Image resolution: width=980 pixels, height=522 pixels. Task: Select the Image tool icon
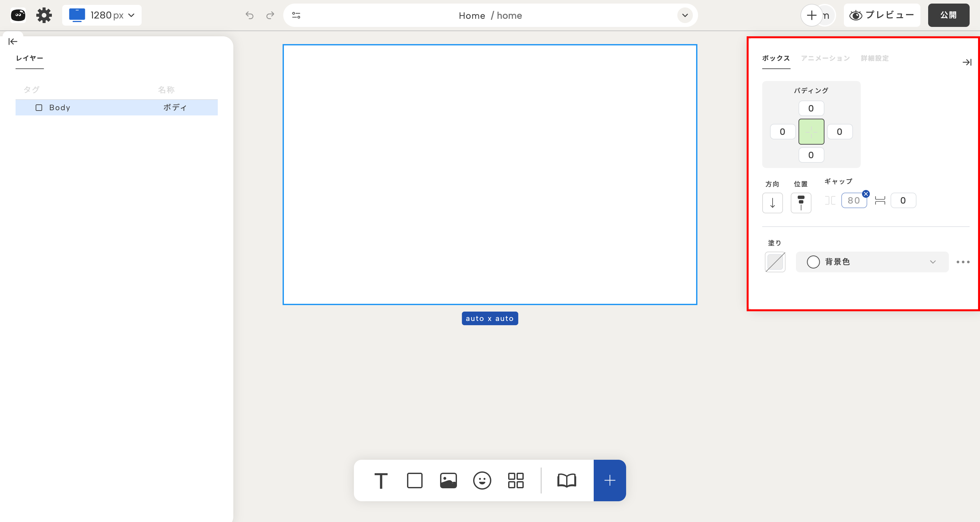point(448,480)
